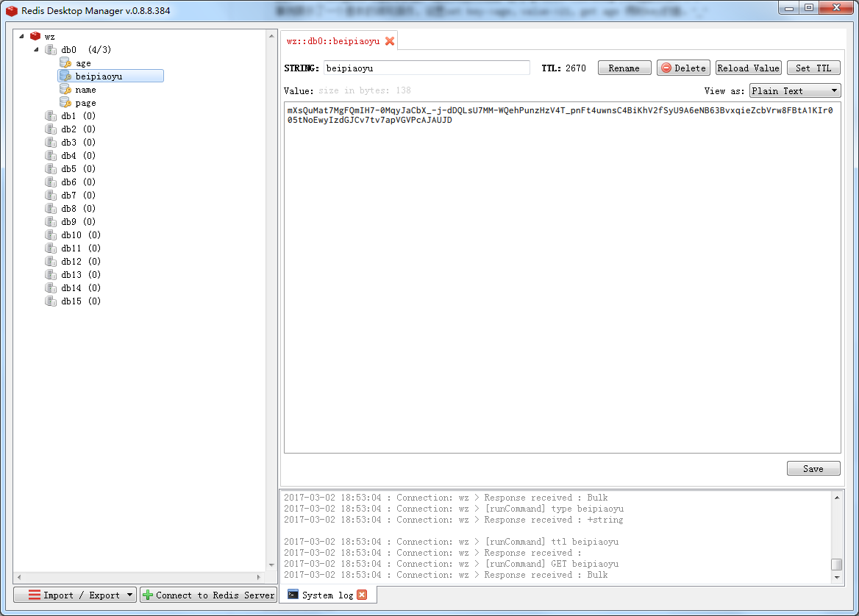
Task: Select the page key in tree
Action: pos(85,102)
